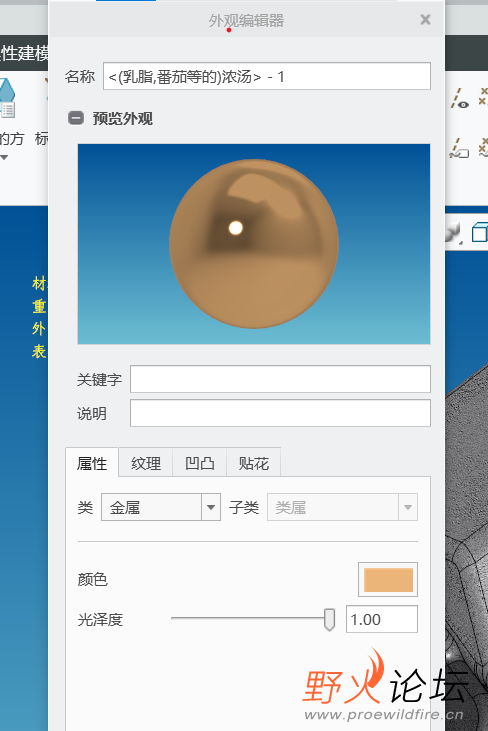The height and width of the screenshot is (731, 488).
Task: Collapse the 预览外观 section
Action: tap(76, 118)
